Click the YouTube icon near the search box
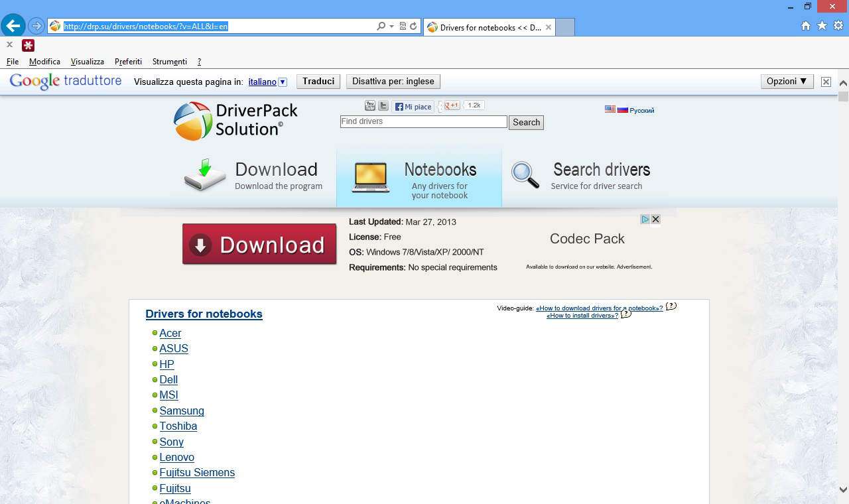 (370, 105)
